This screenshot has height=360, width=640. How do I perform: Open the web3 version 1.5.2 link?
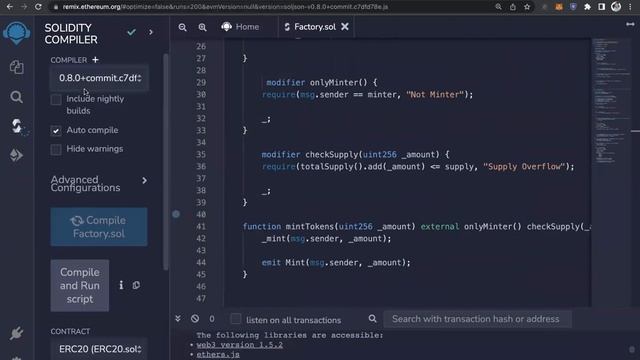(x=240, y=345)
